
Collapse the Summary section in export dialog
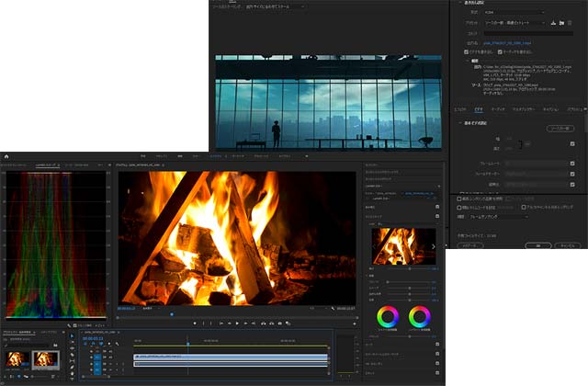(468, 61)
